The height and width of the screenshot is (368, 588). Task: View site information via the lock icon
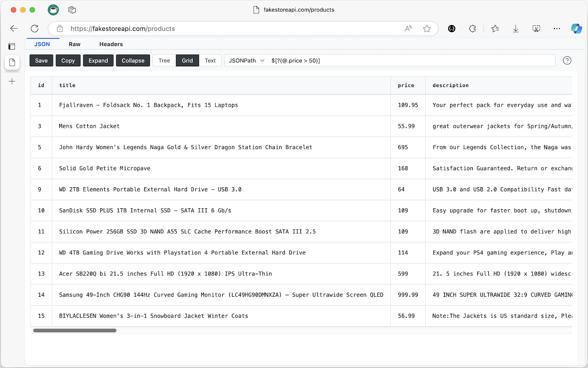(60, 29)
